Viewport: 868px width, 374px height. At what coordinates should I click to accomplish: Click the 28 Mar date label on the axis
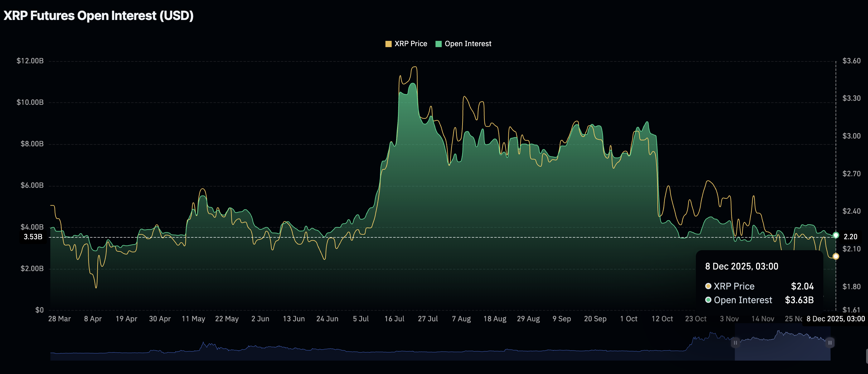[x=60, y=318]
